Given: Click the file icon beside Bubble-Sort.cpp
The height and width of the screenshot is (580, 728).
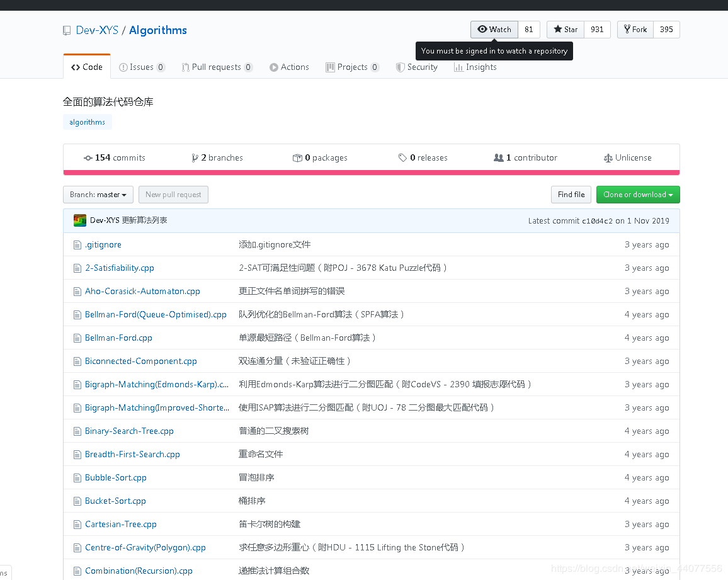Looking at the screenshot, I should [77, 477].
